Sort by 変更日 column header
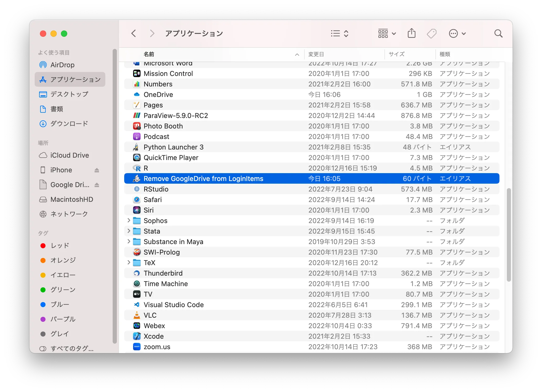 [316, 54]
